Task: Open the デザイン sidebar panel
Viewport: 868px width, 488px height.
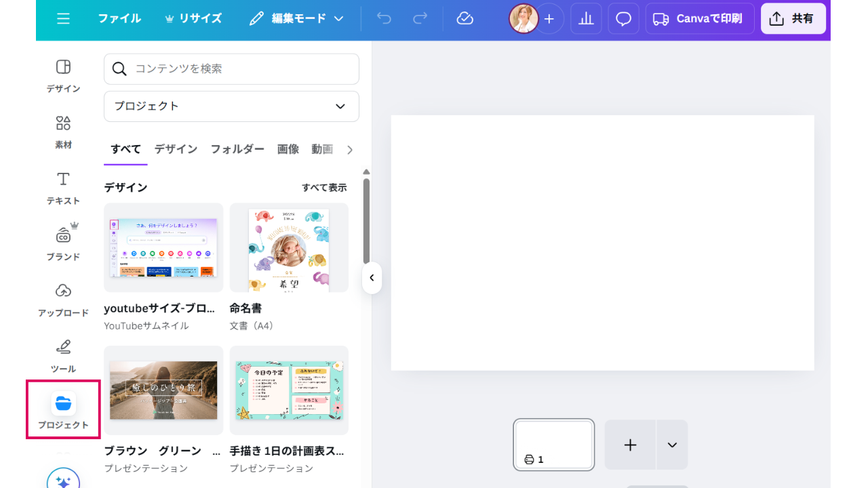Action: pos(63,75)
